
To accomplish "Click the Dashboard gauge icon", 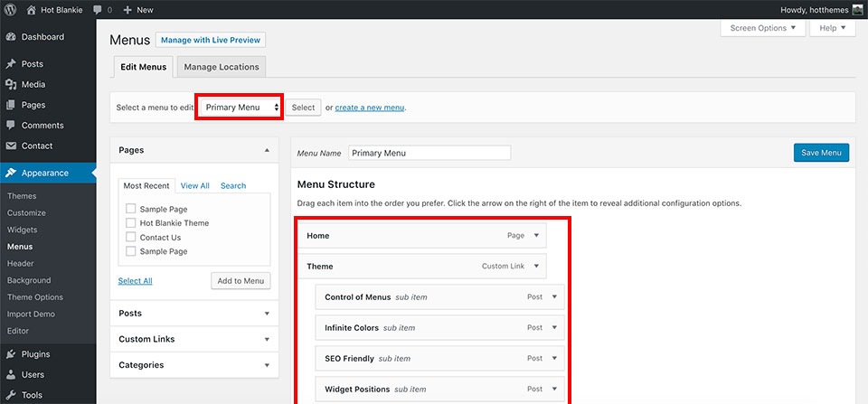I will click(11, 37).
